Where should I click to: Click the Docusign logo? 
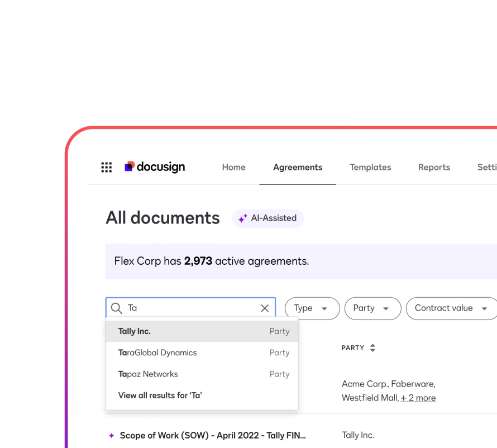[155, 167]
